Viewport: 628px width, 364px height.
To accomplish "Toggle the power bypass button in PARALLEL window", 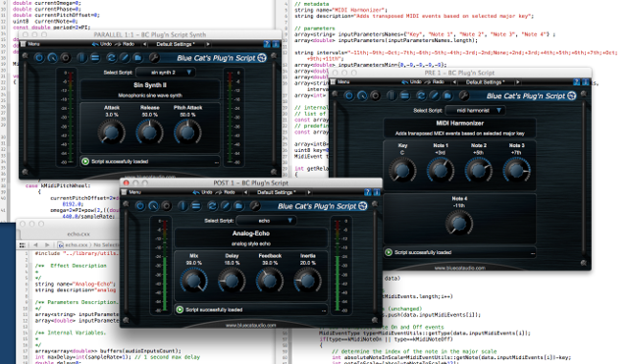I will (39, 58).
